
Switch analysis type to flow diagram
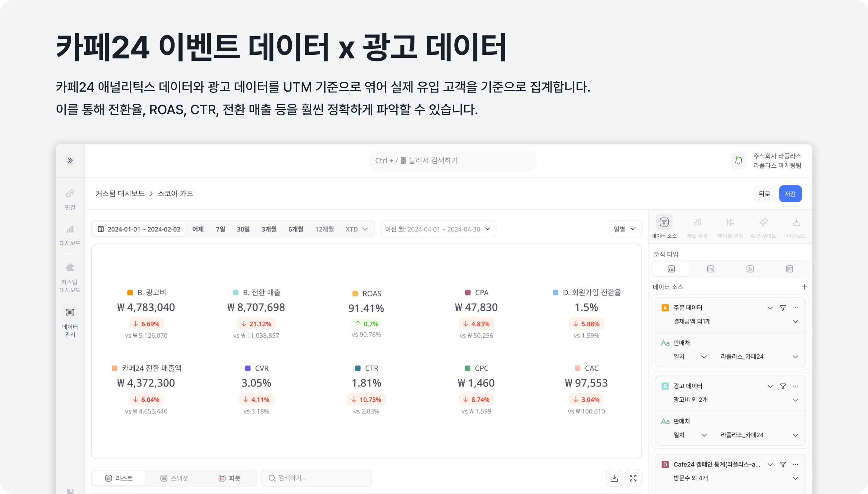(750, 269)
